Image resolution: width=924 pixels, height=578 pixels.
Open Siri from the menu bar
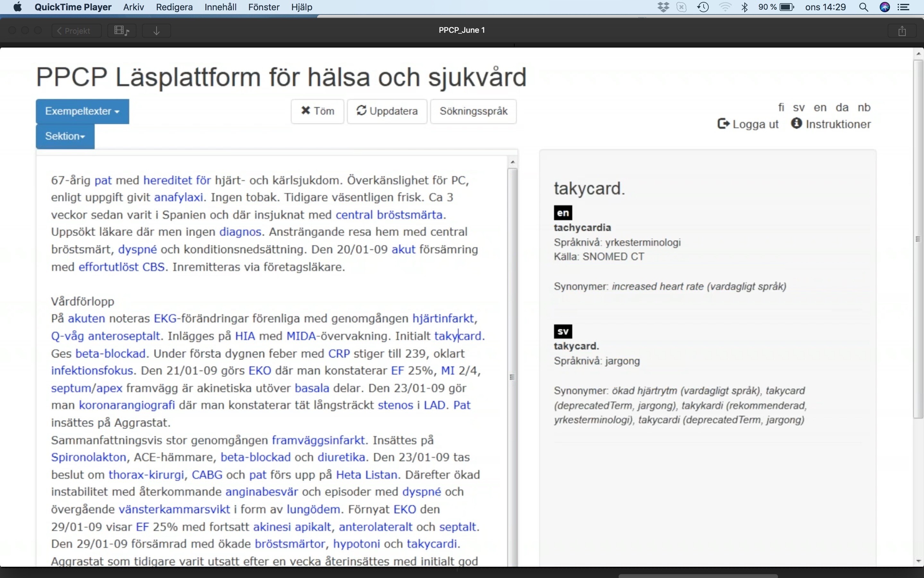[885, 7]
